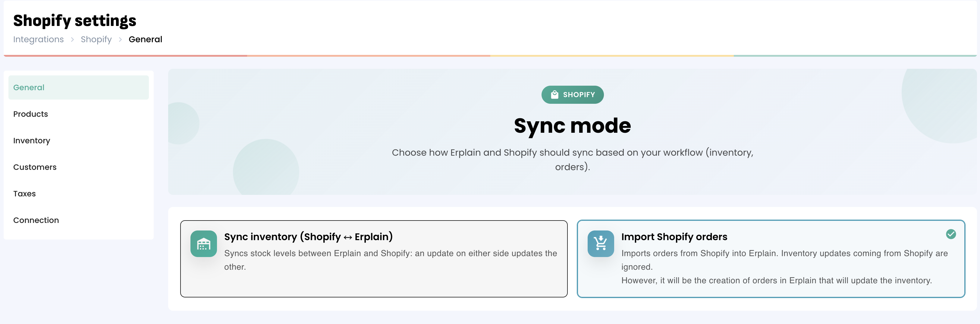Click the shopping bag icon in Shopify badge
Screen dimensions: 980x324
tap(554, 95)
